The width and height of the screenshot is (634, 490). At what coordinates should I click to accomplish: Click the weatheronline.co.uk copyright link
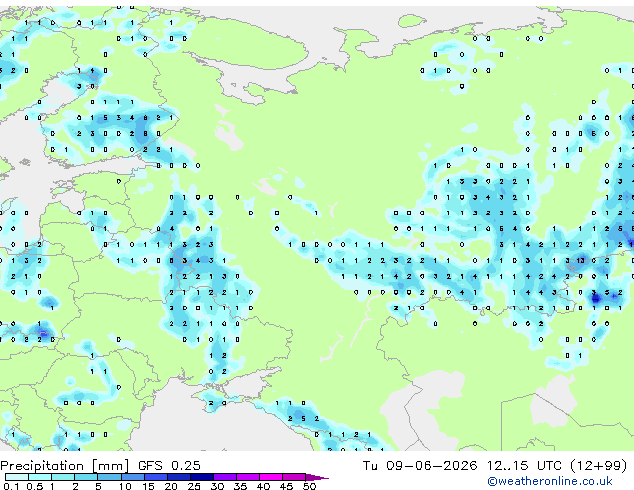(x=550, y=481)
